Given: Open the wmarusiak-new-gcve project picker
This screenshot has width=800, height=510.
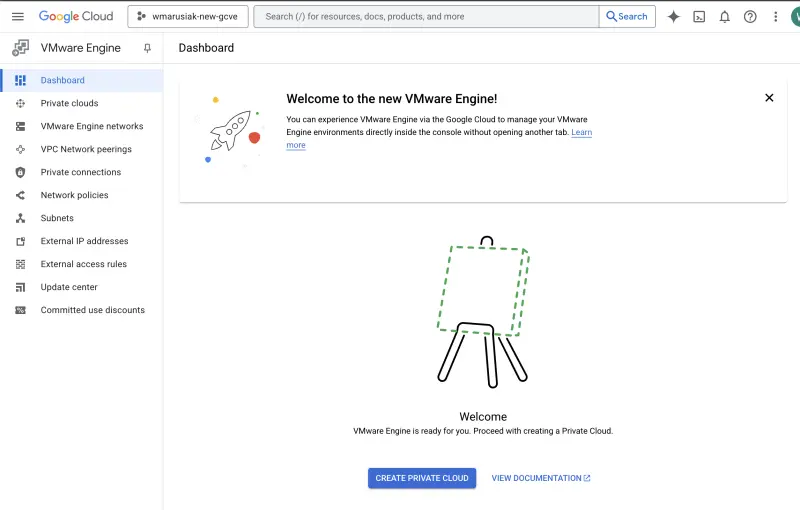Looking at the screenshot, I should click(x=188, y=16).
